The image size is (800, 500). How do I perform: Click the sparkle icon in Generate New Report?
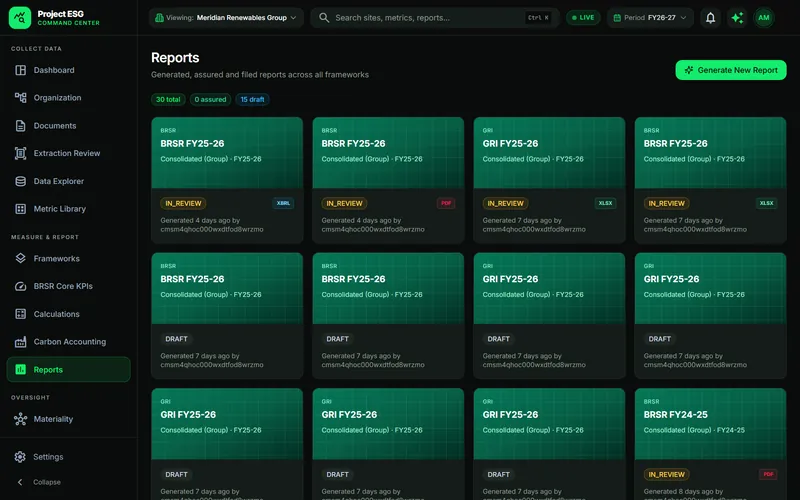click(x=689, y=70)
